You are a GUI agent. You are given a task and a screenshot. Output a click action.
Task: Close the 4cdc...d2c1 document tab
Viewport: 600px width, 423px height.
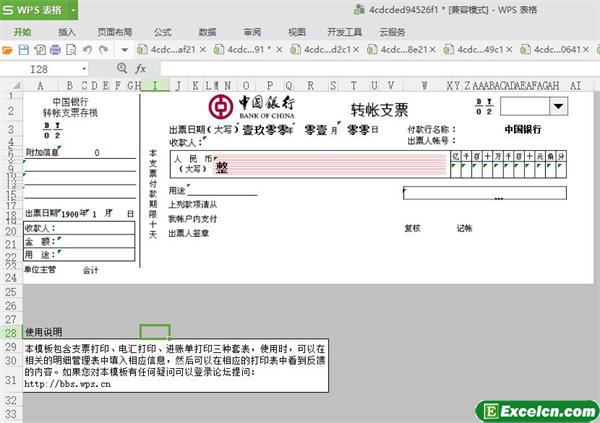pyautogui.click(x=356, y=50)
